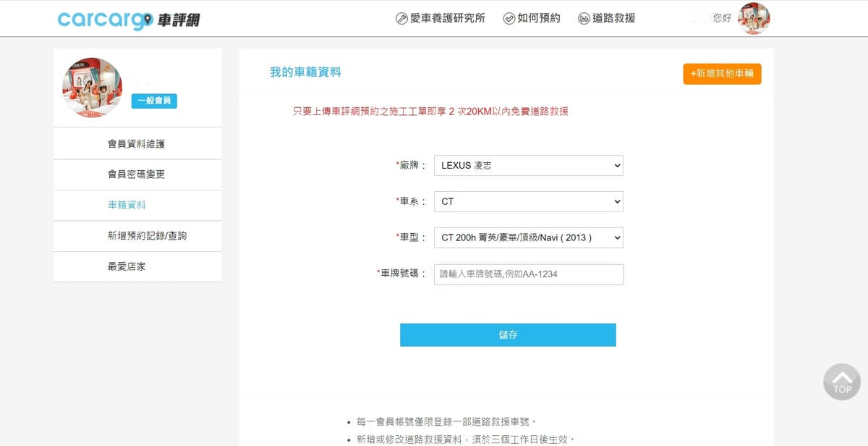Click the orange +新增其他車輛 button
This screenshot has height=446, width=868.
[x=722, y=74]
